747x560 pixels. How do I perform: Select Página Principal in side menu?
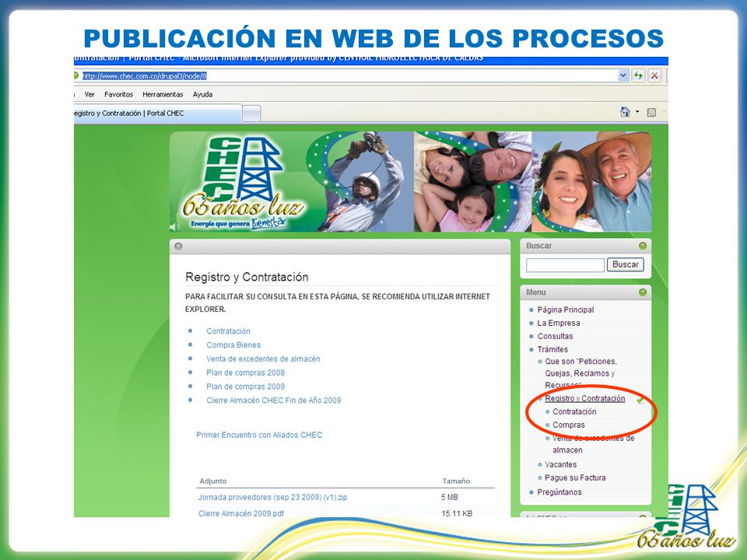(x=566, y=310)
